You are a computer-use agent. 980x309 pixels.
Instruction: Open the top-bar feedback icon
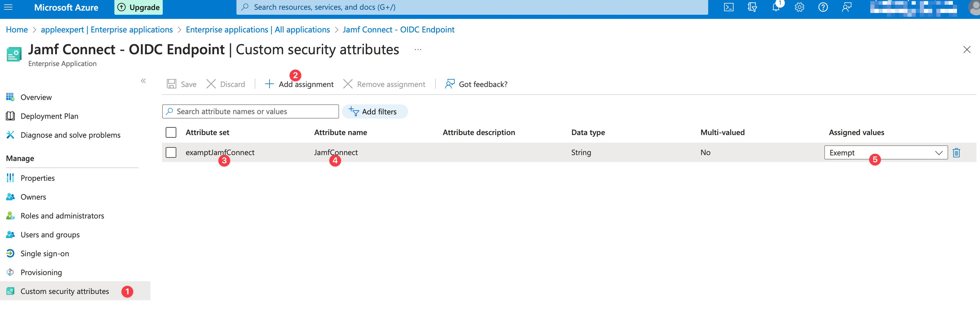[x=846, y=7]
